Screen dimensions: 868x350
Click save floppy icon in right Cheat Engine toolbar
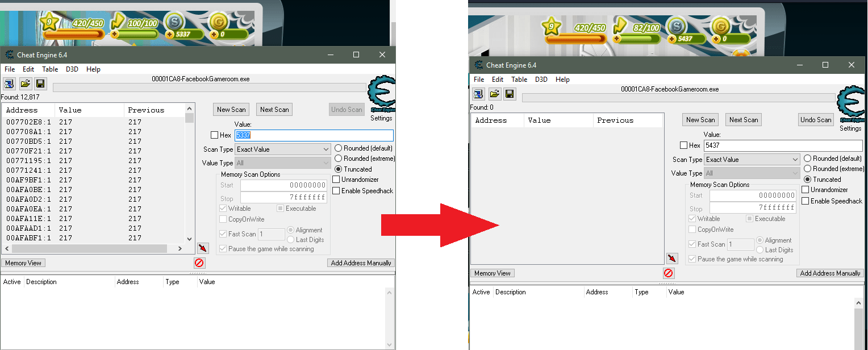click(510, 94)
